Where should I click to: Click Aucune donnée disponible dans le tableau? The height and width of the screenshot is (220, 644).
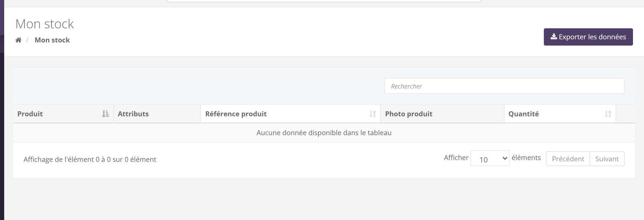tap(324, 133)
